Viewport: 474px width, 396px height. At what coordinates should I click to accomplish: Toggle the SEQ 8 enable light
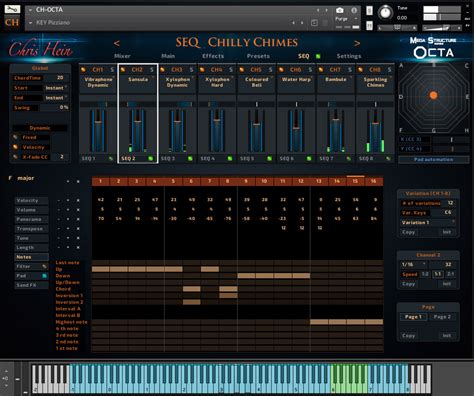point(388,159)
